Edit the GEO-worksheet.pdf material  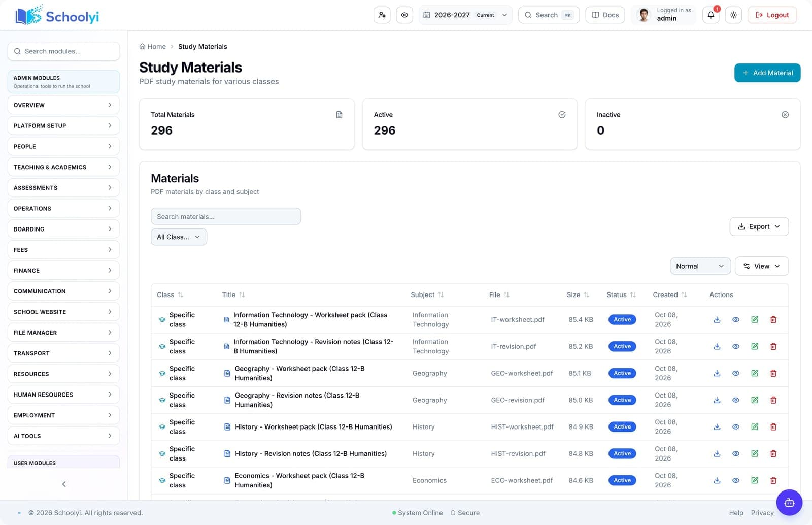coord(755,373)
